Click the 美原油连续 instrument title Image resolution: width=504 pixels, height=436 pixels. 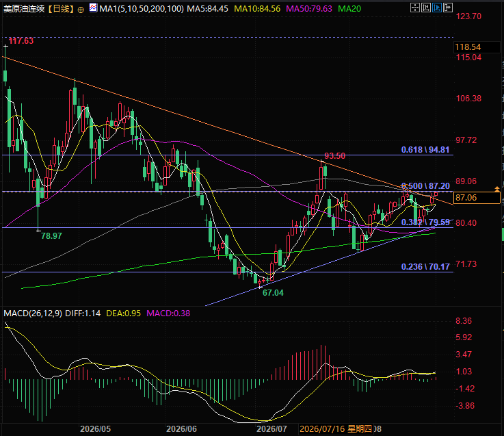(24, 9)
